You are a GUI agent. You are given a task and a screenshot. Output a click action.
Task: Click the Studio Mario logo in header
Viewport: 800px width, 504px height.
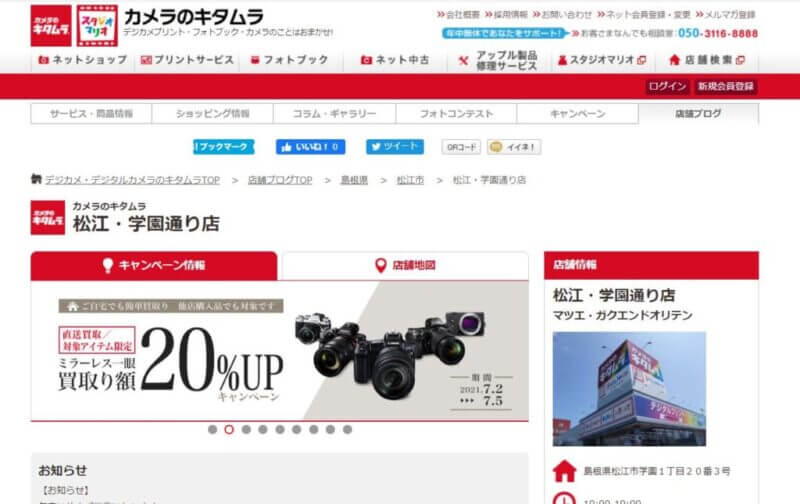click(x=97, y=26)
